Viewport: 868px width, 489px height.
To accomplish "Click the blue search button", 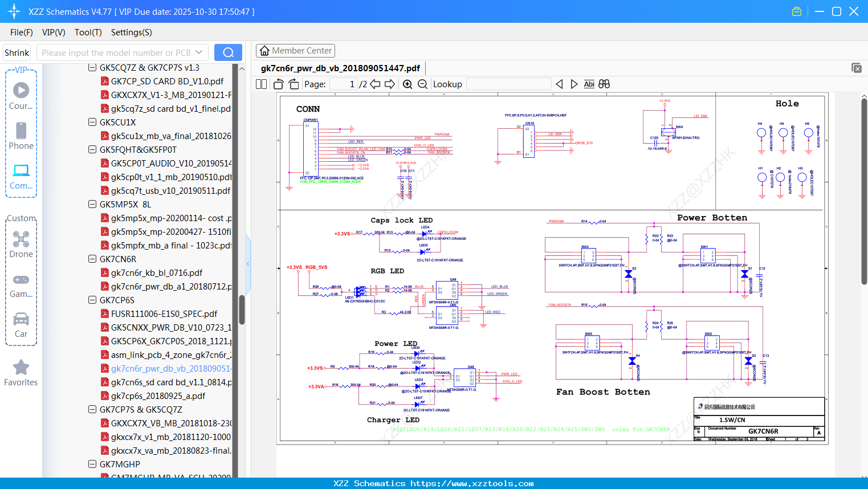I will 228,52.
